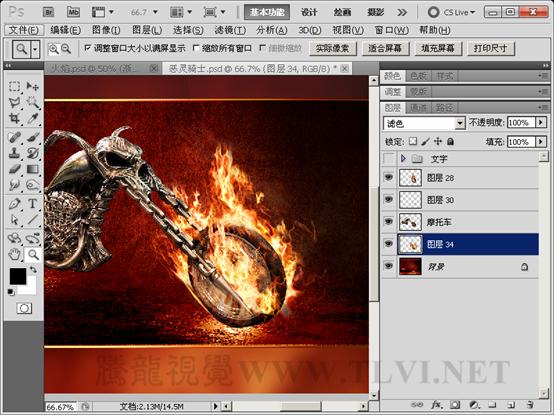Launch Adobe Bridge

pyautogui.click(x=48, y=12)
